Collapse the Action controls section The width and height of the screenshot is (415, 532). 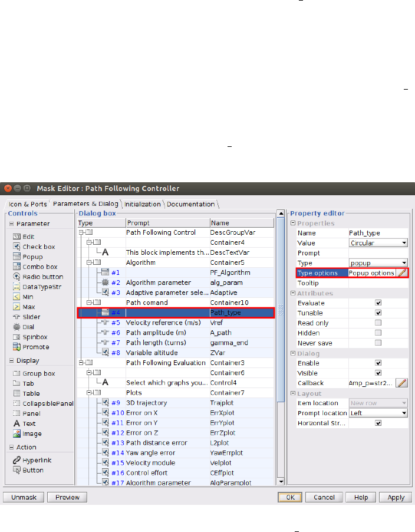[12, 447]
